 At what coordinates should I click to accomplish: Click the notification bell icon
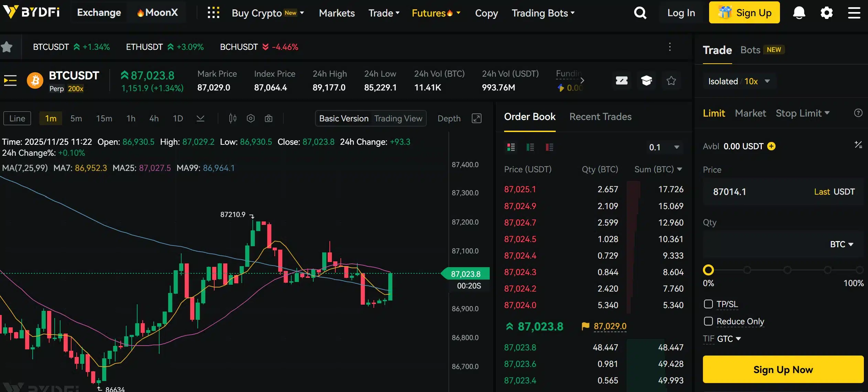tap(799, 12)
